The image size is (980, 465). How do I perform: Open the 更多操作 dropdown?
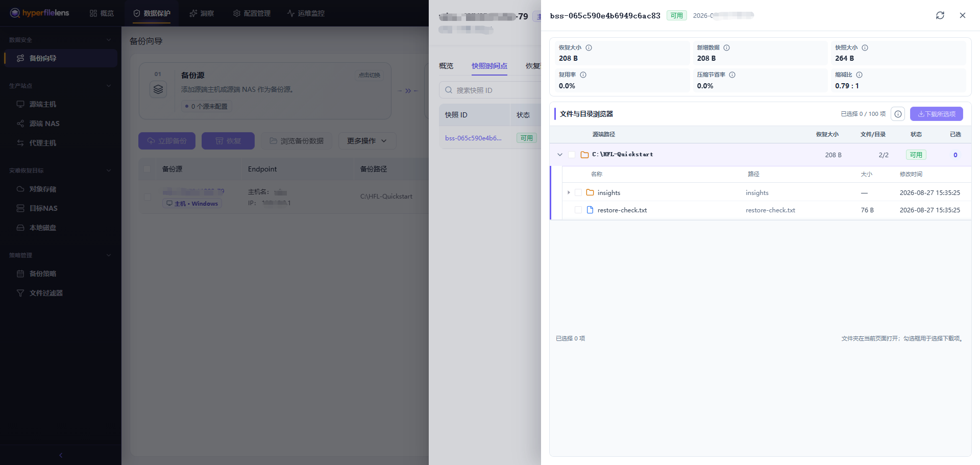367,141
